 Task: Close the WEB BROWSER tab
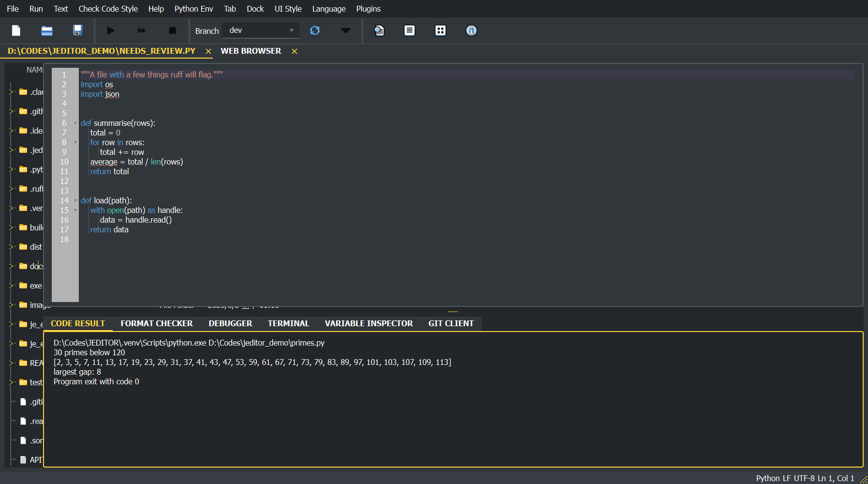click(x=294, y=51)
